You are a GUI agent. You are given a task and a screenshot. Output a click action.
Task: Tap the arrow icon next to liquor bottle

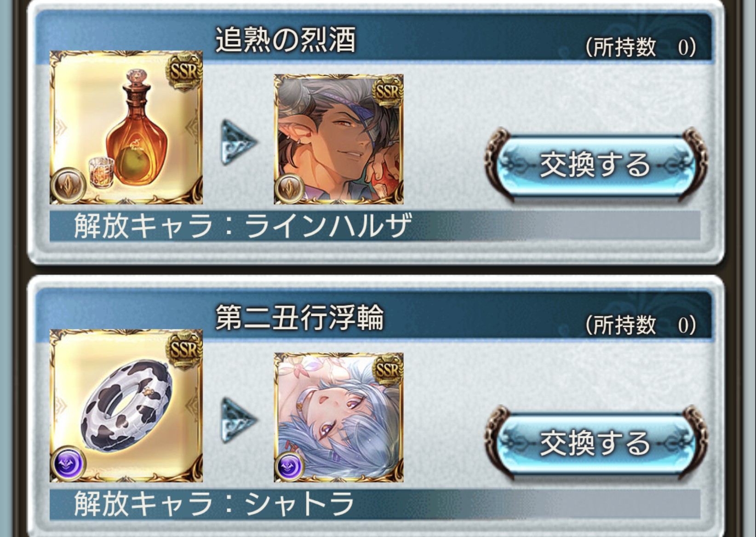(x=239, y=142)
